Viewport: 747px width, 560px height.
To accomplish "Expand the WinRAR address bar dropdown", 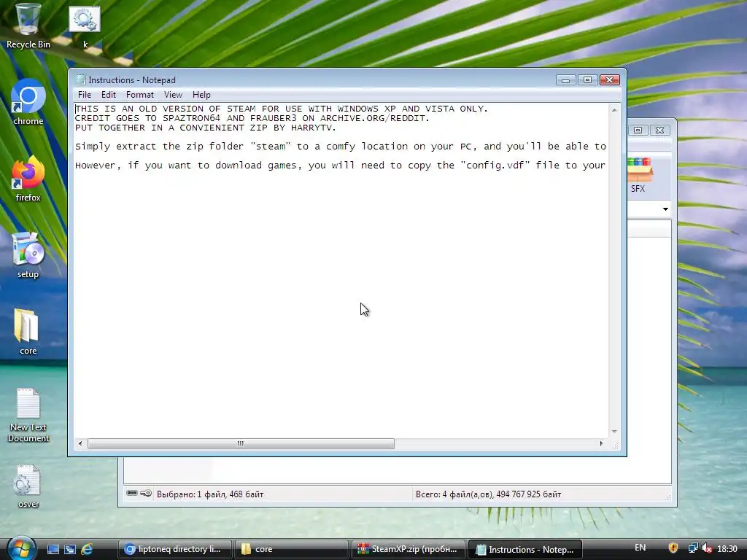I will click(x=665, y=209).
